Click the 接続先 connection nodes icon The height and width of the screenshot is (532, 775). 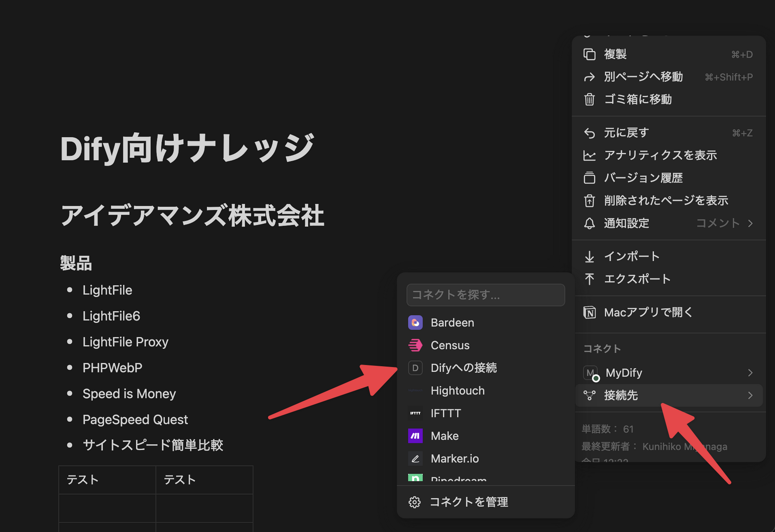[589, 395]
